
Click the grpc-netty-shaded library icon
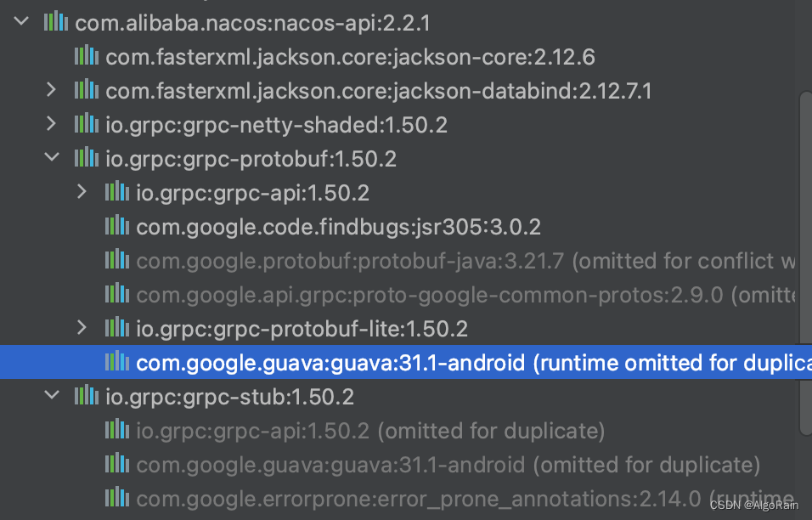(86, 124)
